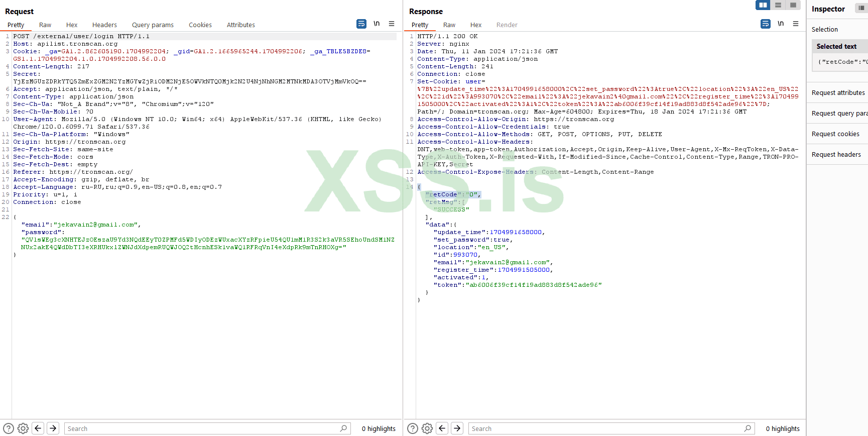
Task: Switch Response view to Render tab
Action: tap(507, 25)
